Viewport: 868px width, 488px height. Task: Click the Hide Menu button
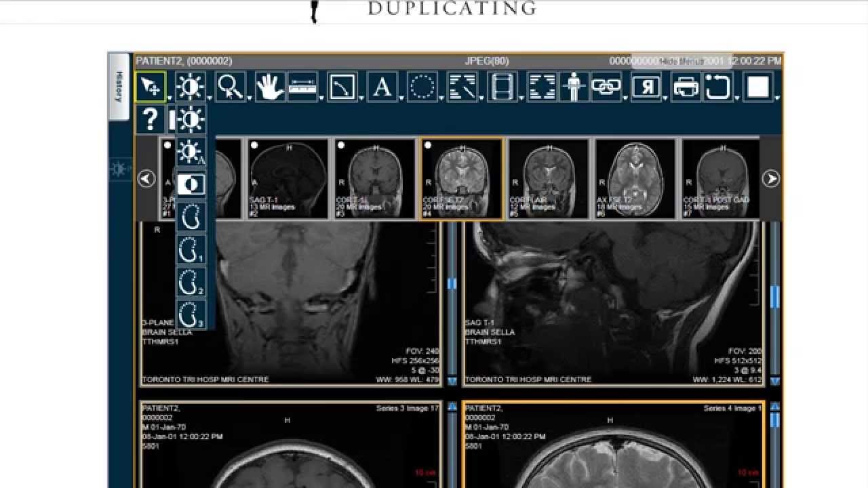(682, 61)
